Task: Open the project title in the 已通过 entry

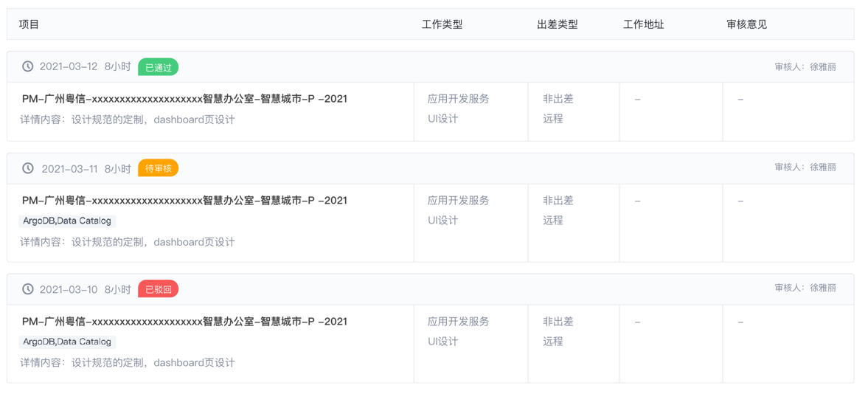Action: coord(184,99)
